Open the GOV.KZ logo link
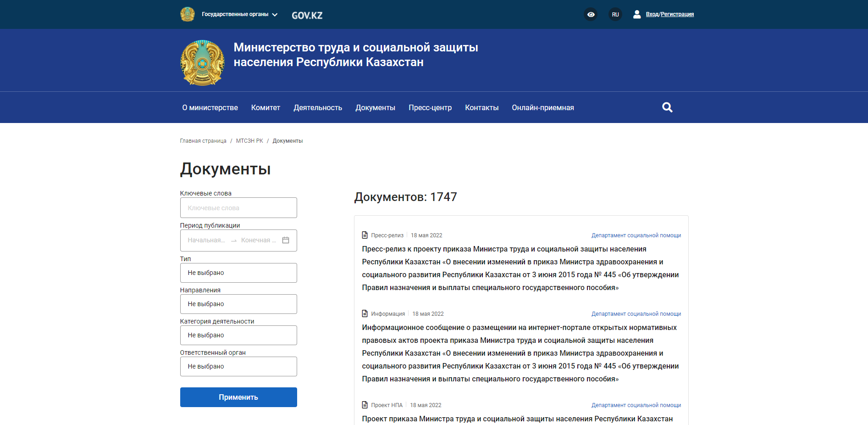Viewport: 868px width, 425px height. (x=307, y=15)
